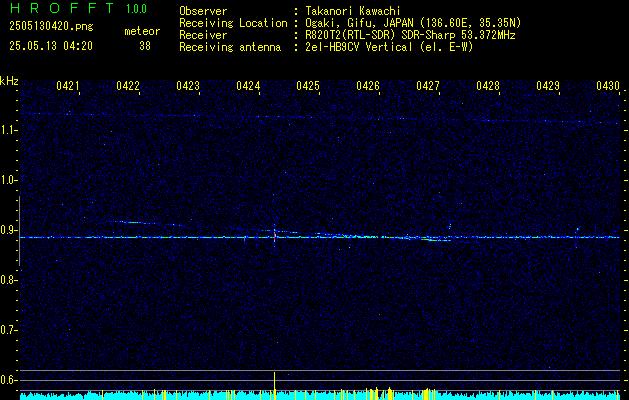Click the kHz axis unit label

[9, 81]
